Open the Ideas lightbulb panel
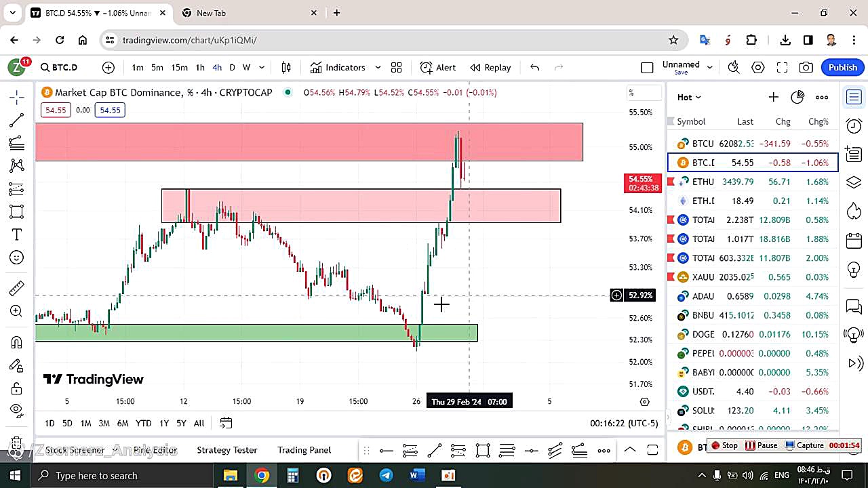 (x=854, y=269)
